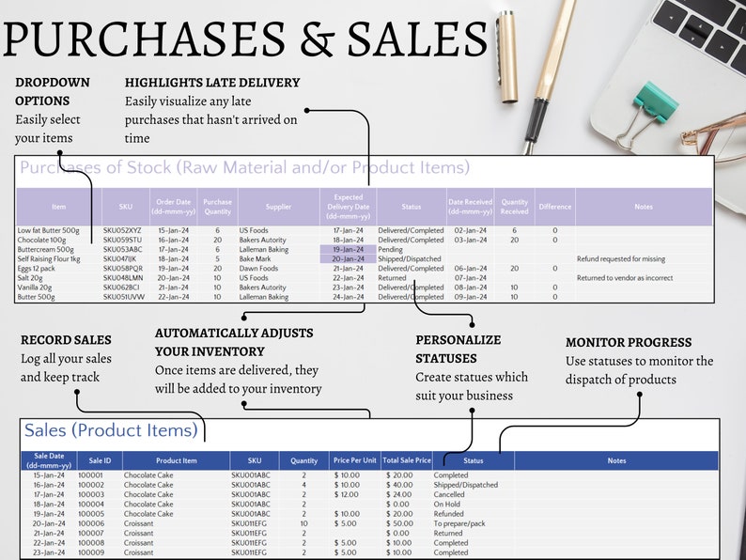Select the On Hold status cell

point(446,504)
